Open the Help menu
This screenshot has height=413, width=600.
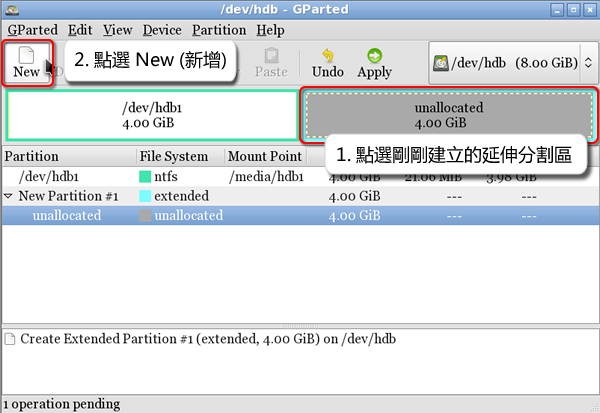pos(270,30)
